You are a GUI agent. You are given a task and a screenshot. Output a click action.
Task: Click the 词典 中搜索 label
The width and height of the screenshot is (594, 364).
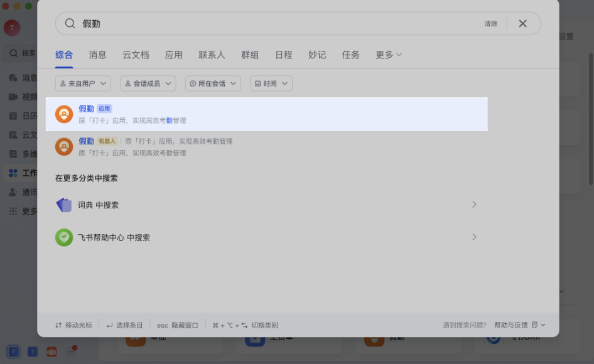pyautogui.click(x=98, y=205)
